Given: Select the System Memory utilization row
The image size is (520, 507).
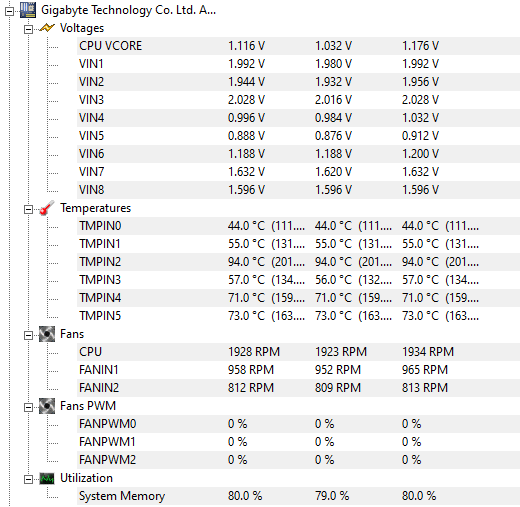Looking at the screenshot, I should [x=298, y=496].
